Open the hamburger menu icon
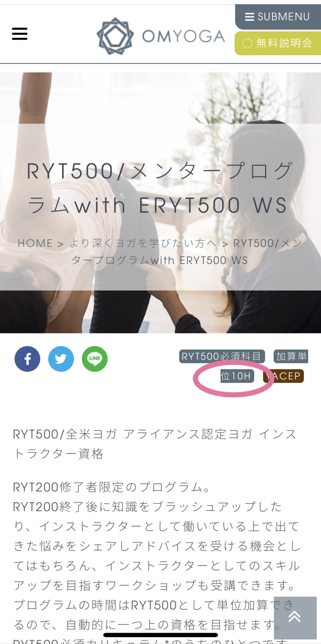The image size is (321, 644). click(x=19, y=34)
